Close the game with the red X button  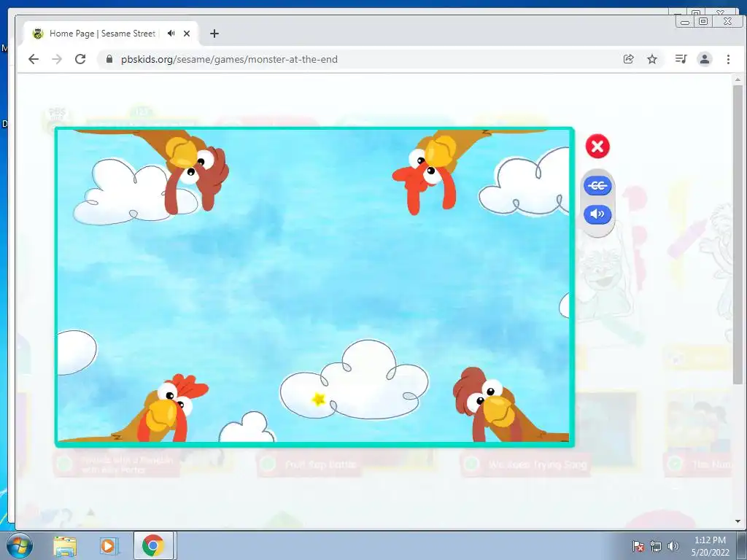pos(597,146)
